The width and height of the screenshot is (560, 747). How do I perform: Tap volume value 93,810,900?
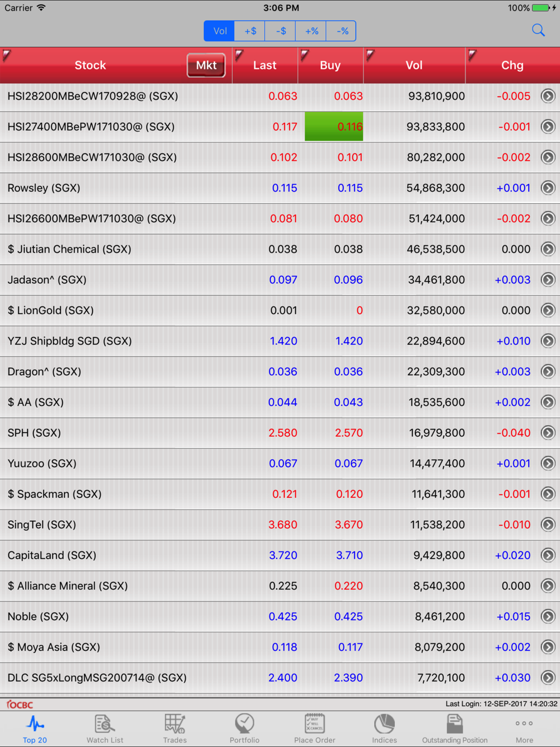pyautogui.click(x=436, y=96)
